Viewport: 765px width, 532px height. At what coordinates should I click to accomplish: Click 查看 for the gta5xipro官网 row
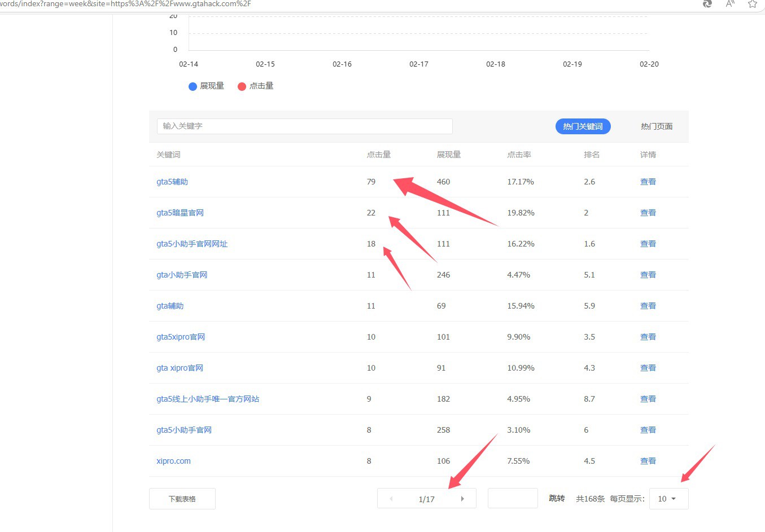pyautogui.click(x=648, y=337)
